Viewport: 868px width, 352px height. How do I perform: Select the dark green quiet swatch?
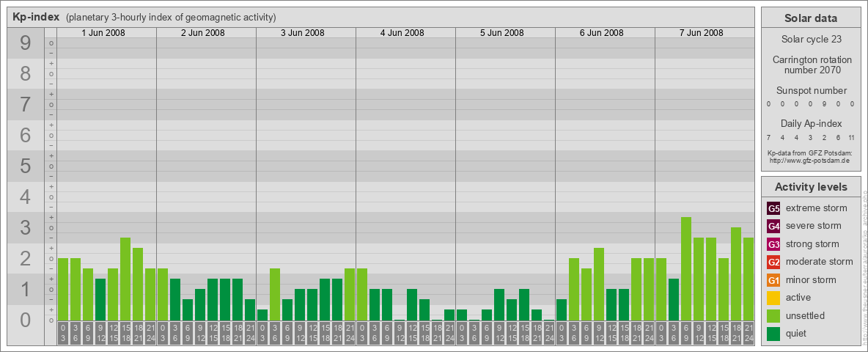click(773, 334)
